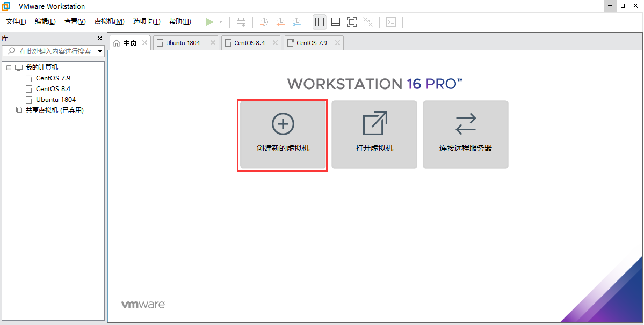644x325 pixels.
Task: Open the power options dropdown arrow
Action: pyautogui.click(x=221, y=22)
